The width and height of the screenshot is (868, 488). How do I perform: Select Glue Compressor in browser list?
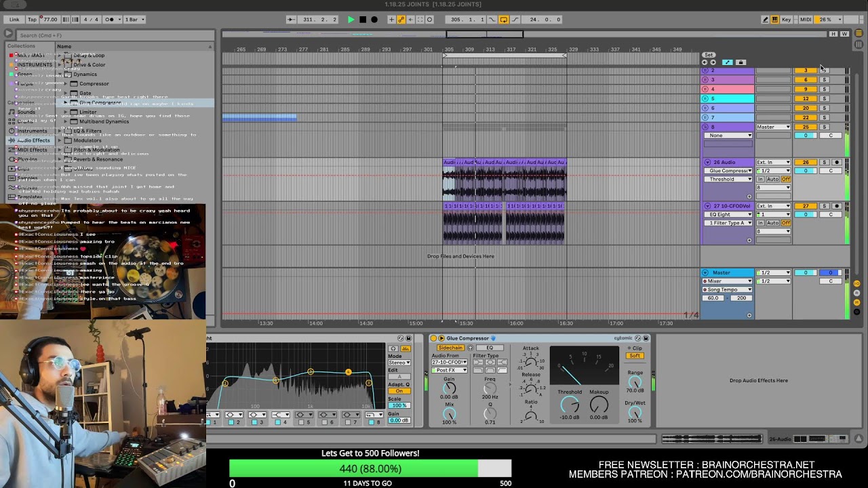click(100, 103)
